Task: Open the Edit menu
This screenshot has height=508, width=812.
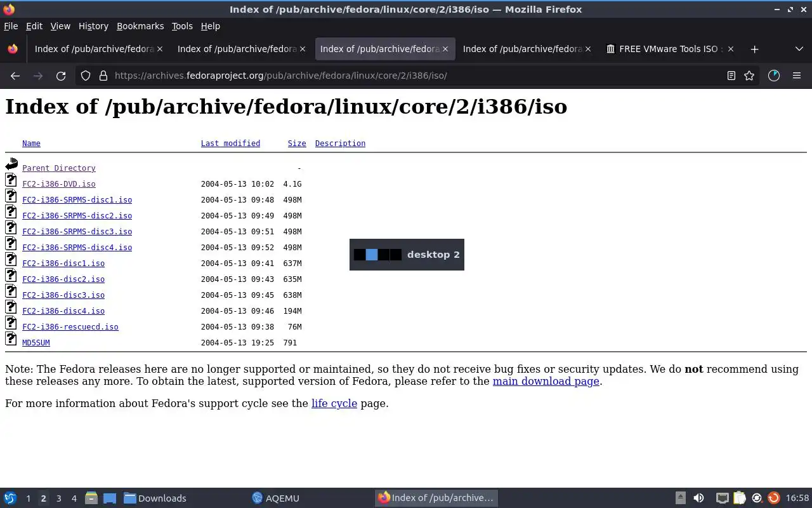Action: coord(34,26)
